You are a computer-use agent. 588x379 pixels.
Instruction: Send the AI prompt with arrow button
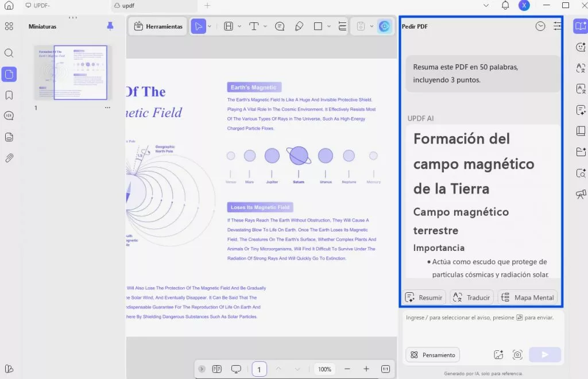[x=545, y=355]
